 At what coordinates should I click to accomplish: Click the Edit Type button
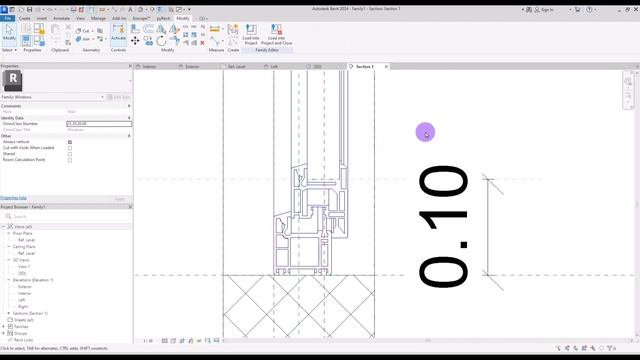119,97
